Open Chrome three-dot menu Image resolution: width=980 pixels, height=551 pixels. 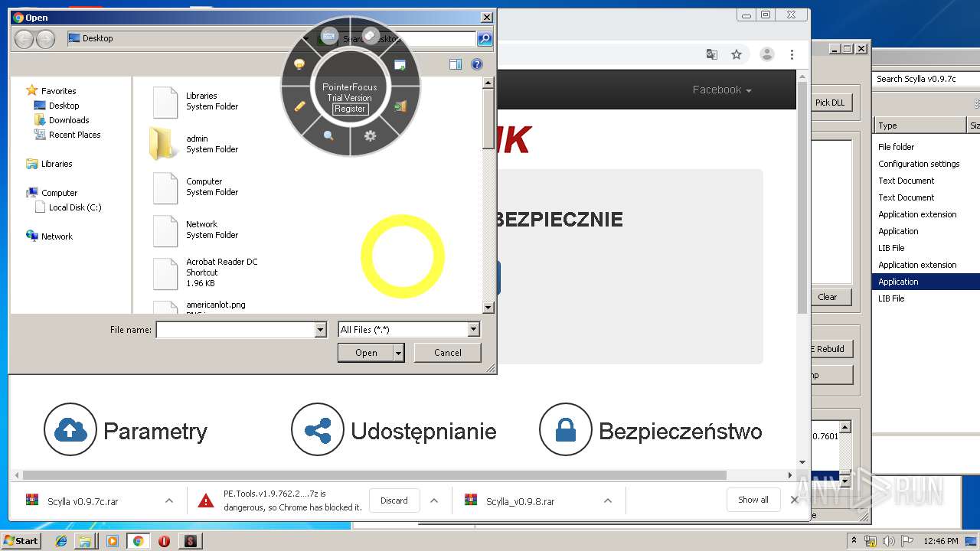(792, 54)
